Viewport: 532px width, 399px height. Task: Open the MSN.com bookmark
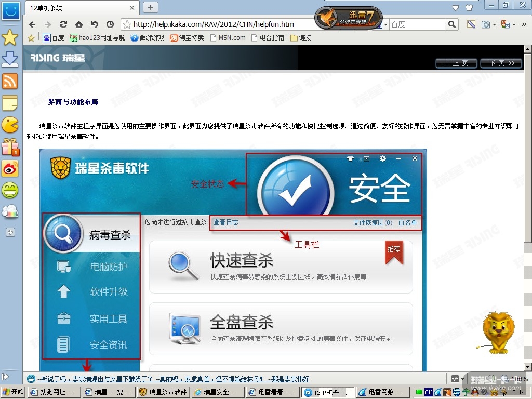(x=228, y=37)
